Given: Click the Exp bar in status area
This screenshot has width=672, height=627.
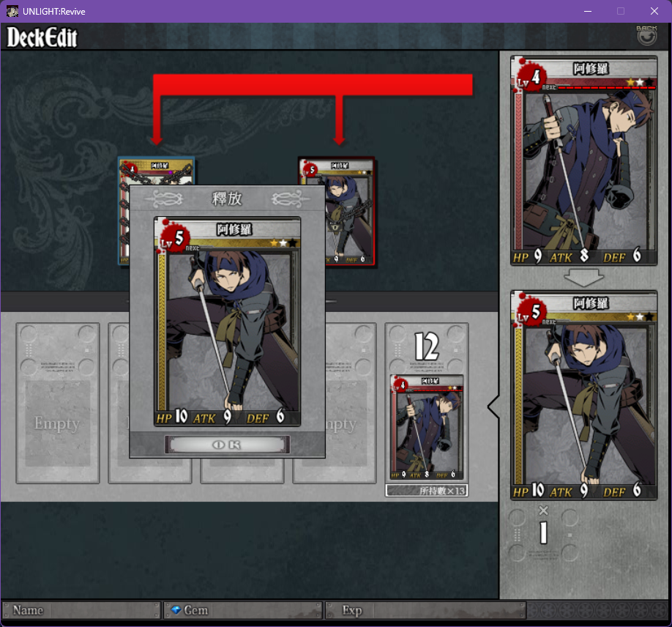Looking at the screenshot, I should click(425, 610).
